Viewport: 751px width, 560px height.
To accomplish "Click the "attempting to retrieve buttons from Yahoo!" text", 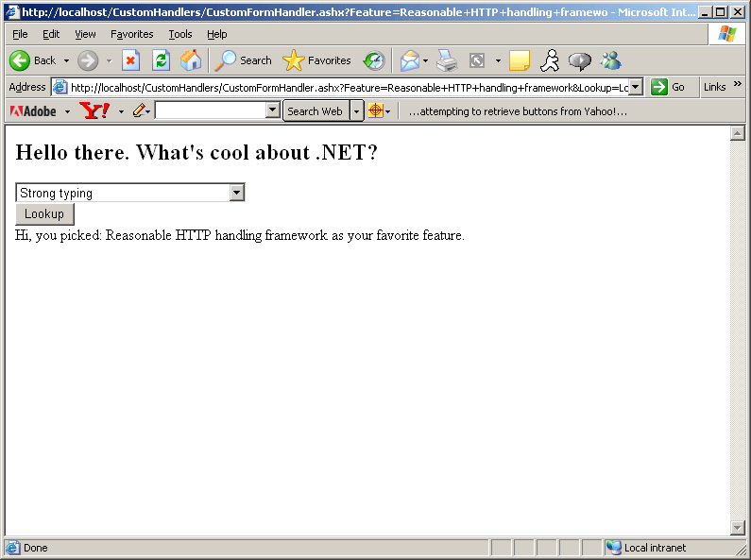I will tap(518, 111).
